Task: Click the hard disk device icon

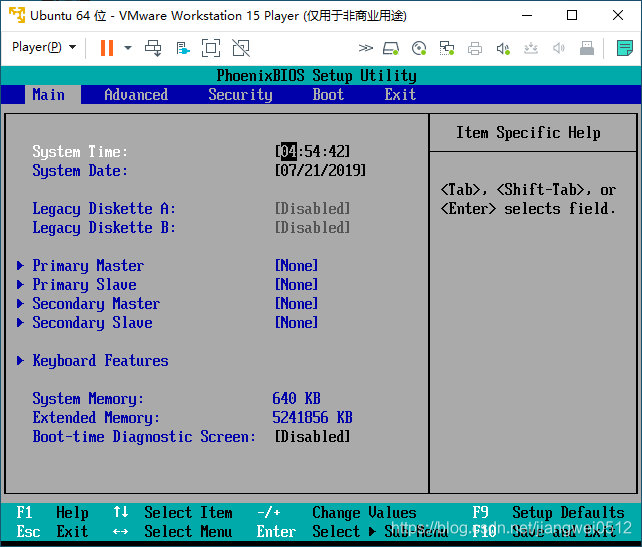Action: 391,48
